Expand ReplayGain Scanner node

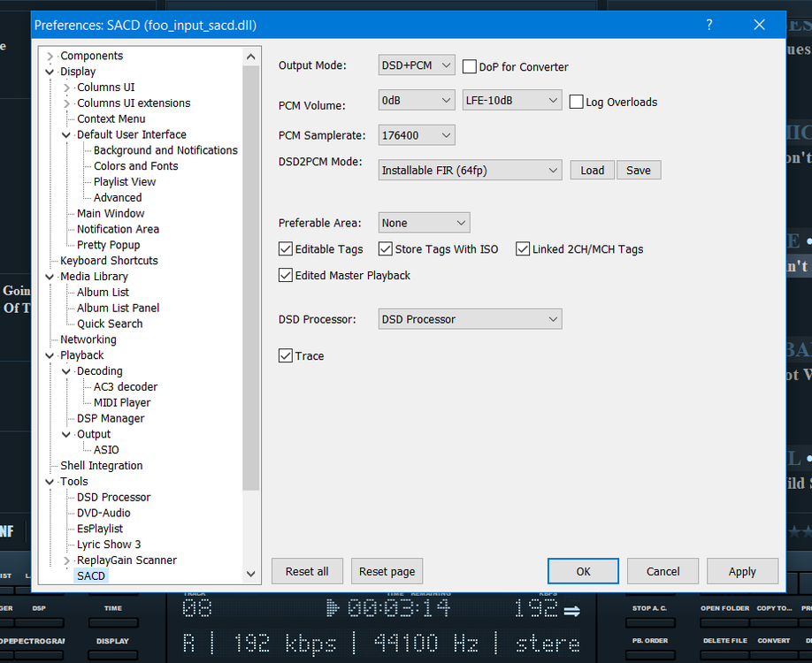point(66,560)
